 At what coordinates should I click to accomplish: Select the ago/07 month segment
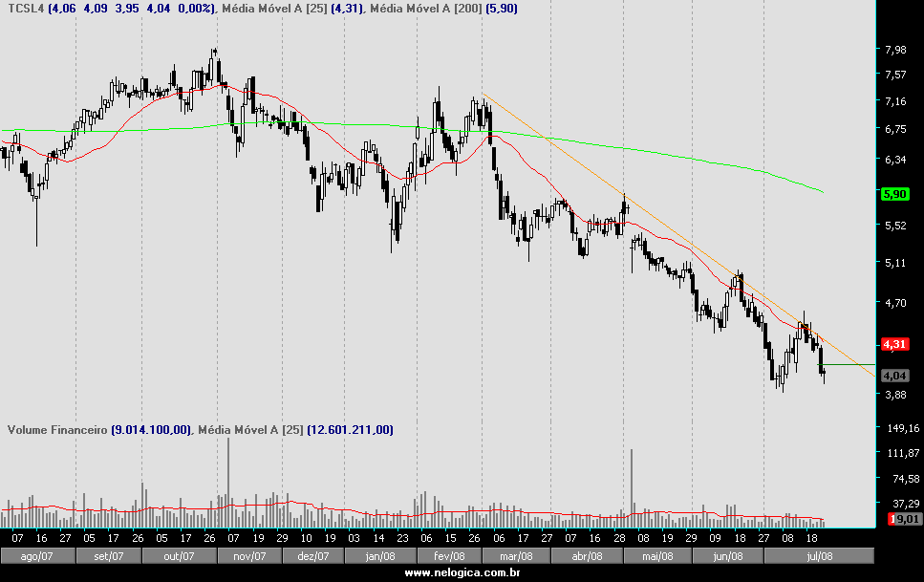(37, 556)
